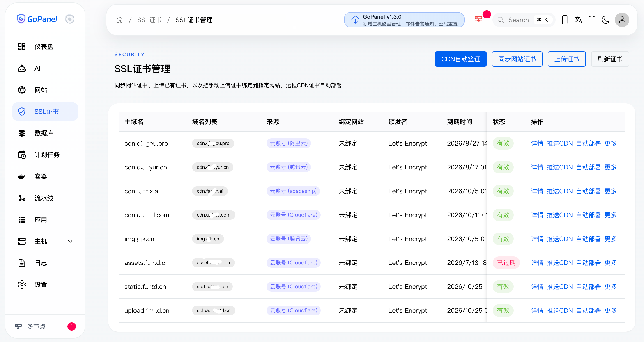Screen dimensions: 644x342
Task: Open the 容器 docker icon
Action: [22, 177]
